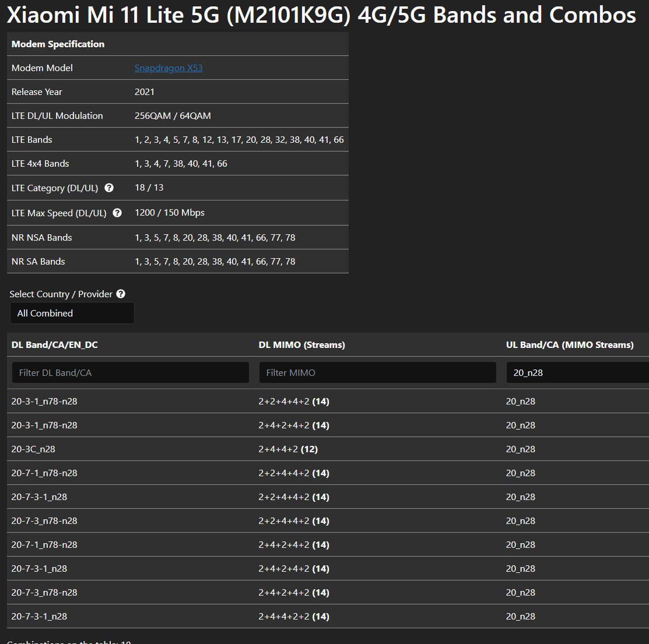Click the Release Year 2021 value
649x644 pixels.
coord(145,92)
